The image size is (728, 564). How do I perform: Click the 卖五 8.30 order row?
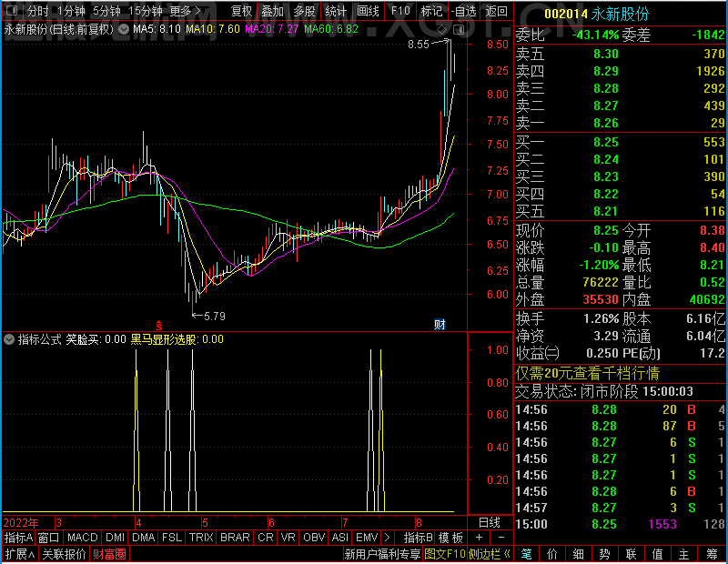pos(621,54)
